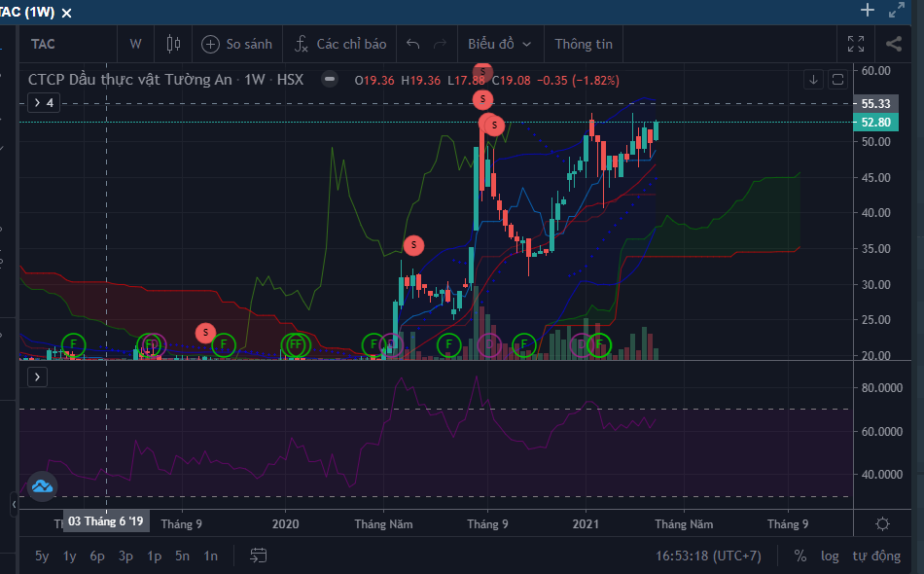Close the TAC (1W) tab
The width and height of the screenshot is (924, 574).
click(x=65, y=12)
